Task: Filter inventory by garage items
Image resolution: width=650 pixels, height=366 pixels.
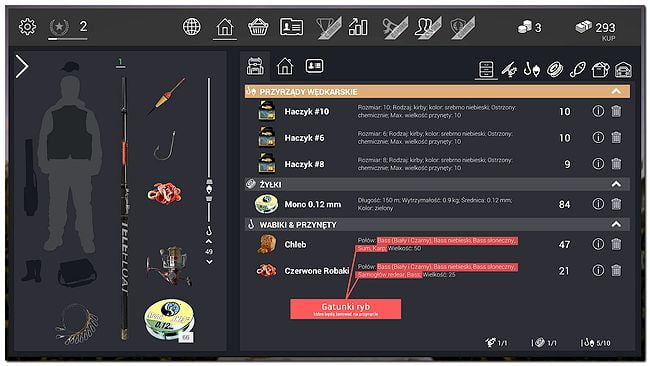Action: (x=623, y=70)
